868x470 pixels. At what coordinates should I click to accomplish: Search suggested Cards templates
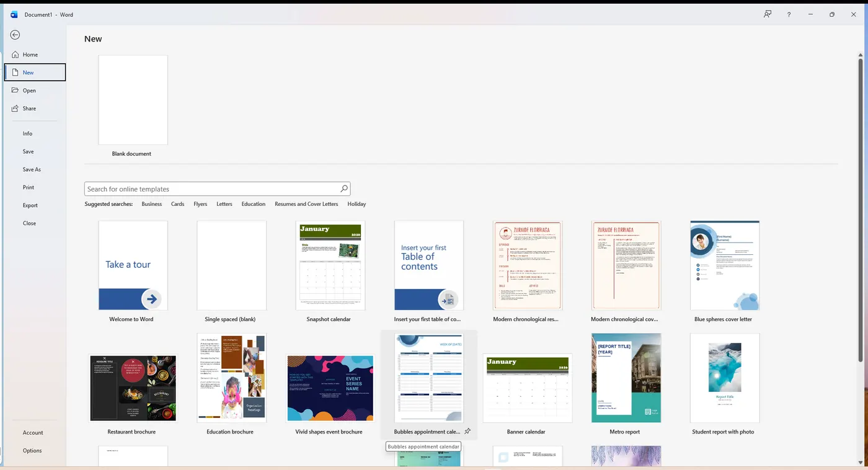[x=177, y=204]
